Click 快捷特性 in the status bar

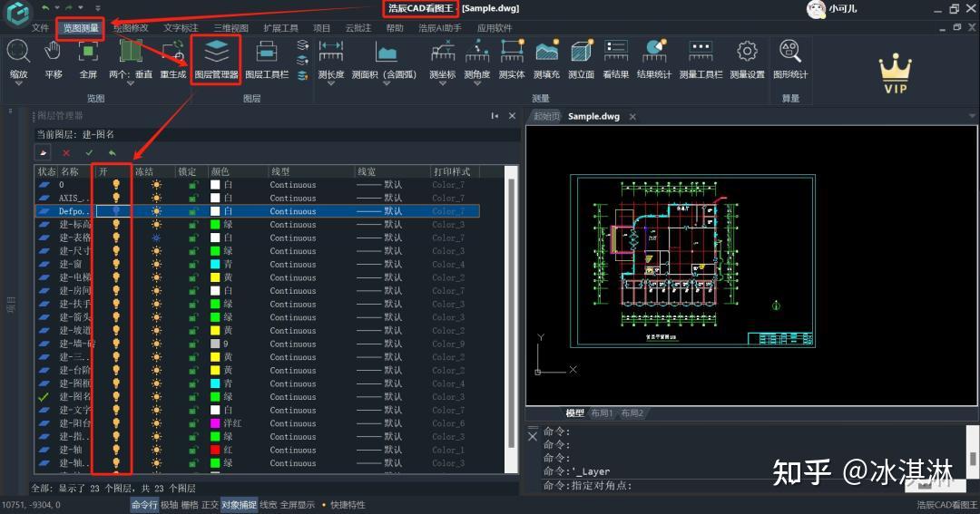[348, 505]
